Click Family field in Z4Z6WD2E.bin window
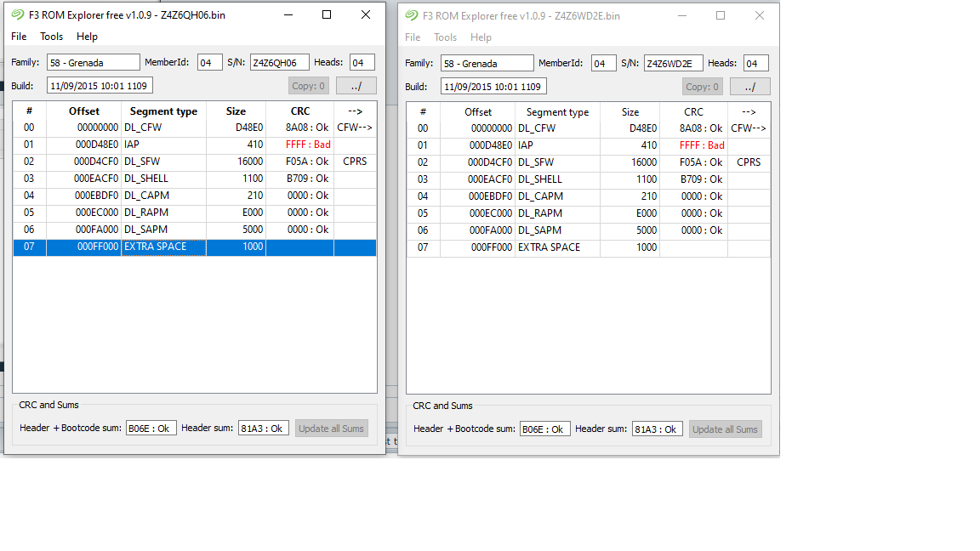The width and height of the screenshot is (980, 551). pos(487,63)
